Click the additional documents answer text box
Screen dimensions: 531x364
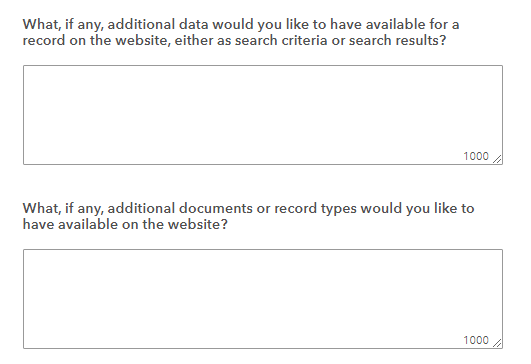263,299
